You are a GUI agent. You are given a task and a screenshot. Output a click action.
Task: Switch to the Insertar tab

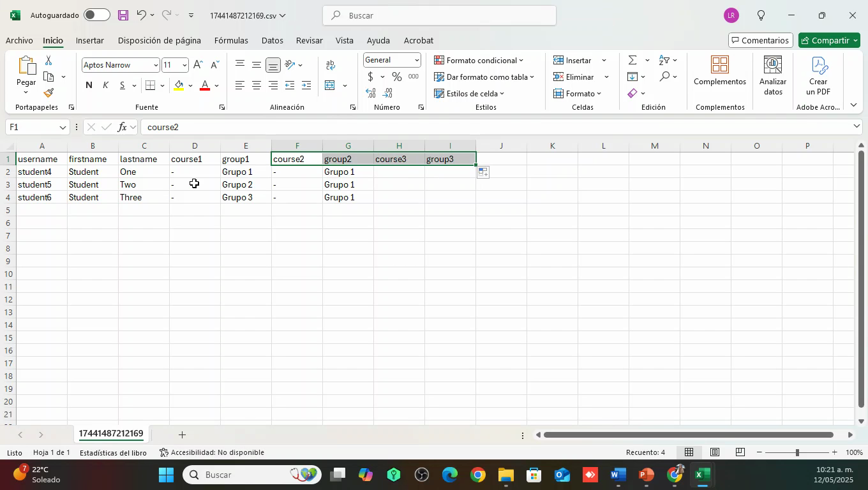(90, 40)
